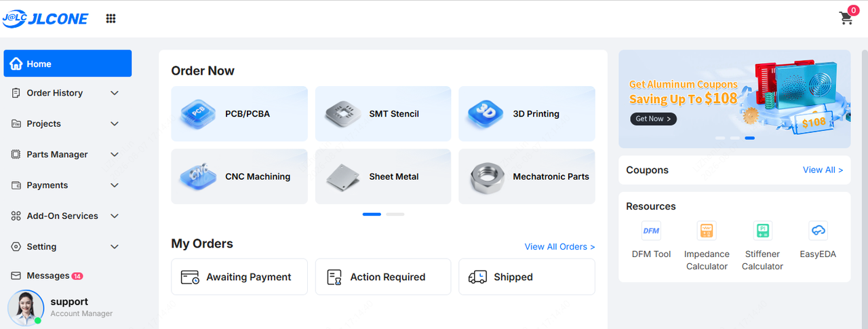Click the Resources heading
The height and width of the screenshot is (329, 868).
pos(651,206)
